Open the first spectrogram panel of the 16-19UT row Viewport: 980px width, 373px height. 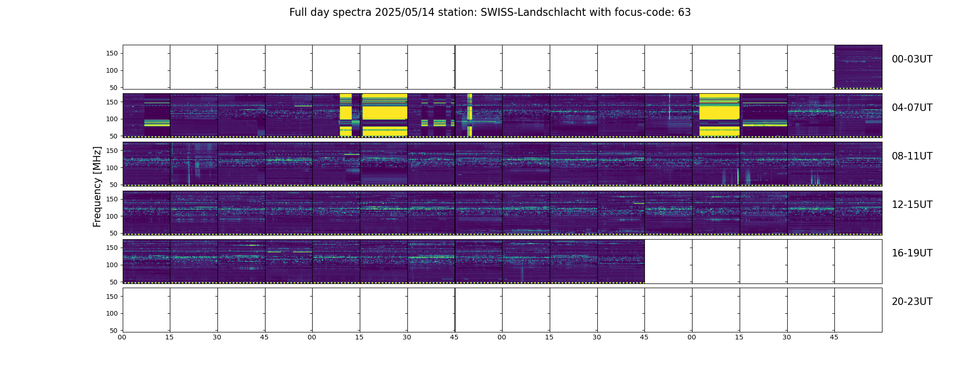pos(147,261)
